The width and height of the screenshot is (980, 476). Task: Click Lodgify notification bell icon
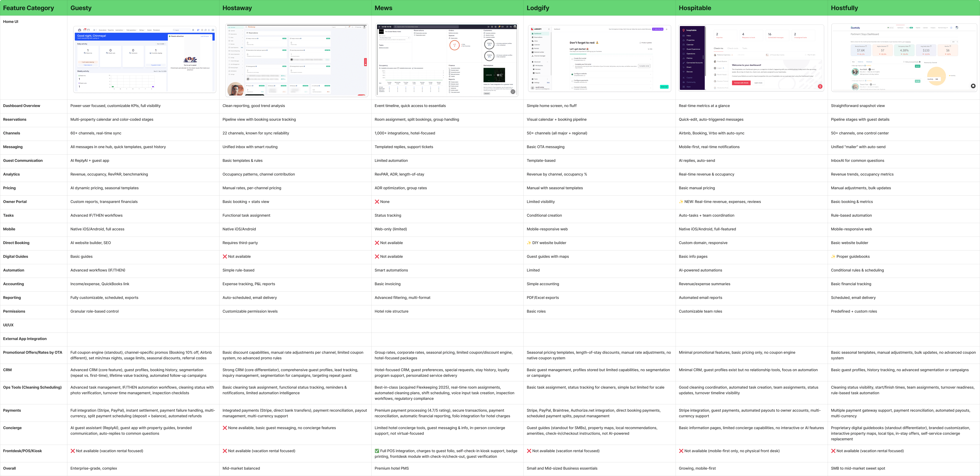tap(667, 29)
